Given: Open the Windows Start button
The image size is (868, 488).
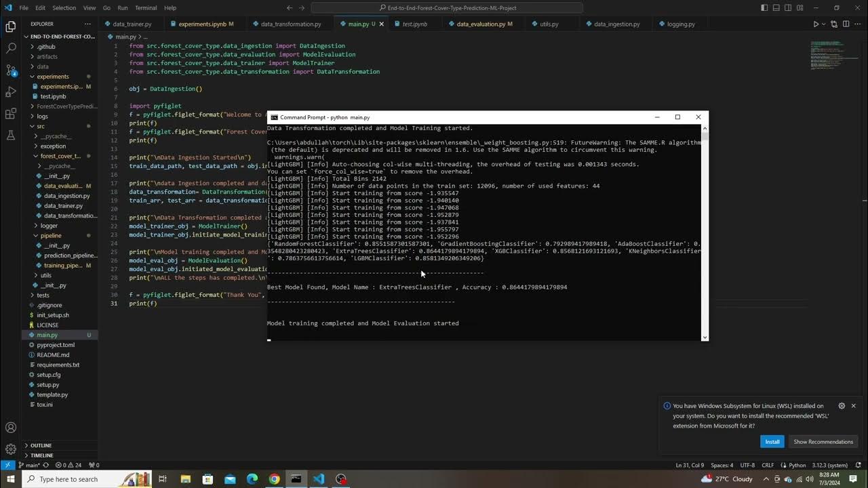Looking at the screenshot, I should [11, 479].
